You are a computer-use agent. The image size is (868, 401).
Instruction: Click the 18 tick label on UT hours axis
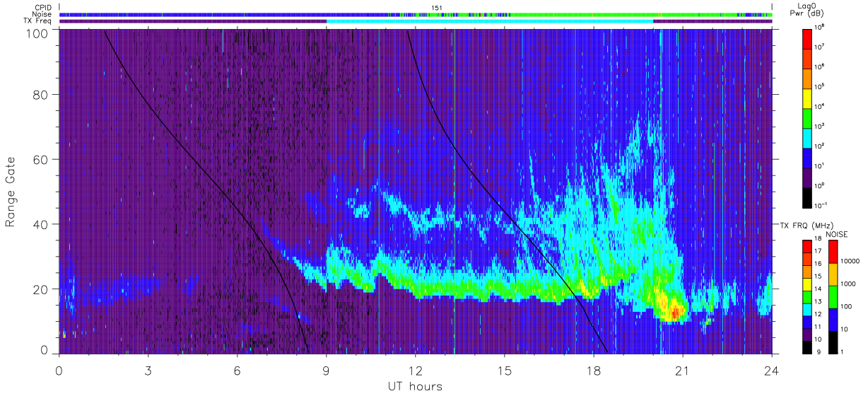(x=594, y=370)
